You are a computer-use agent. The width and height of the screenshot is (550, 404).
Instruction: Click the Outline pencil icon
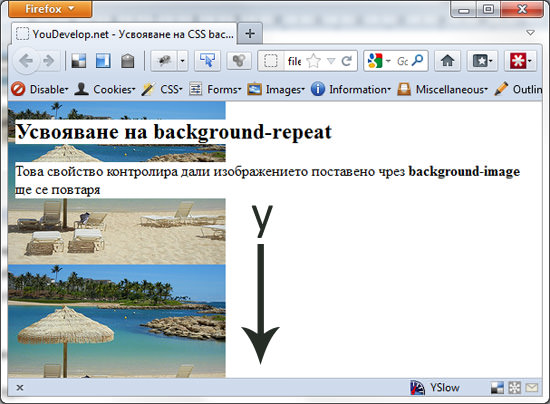(x=501, y=89)
